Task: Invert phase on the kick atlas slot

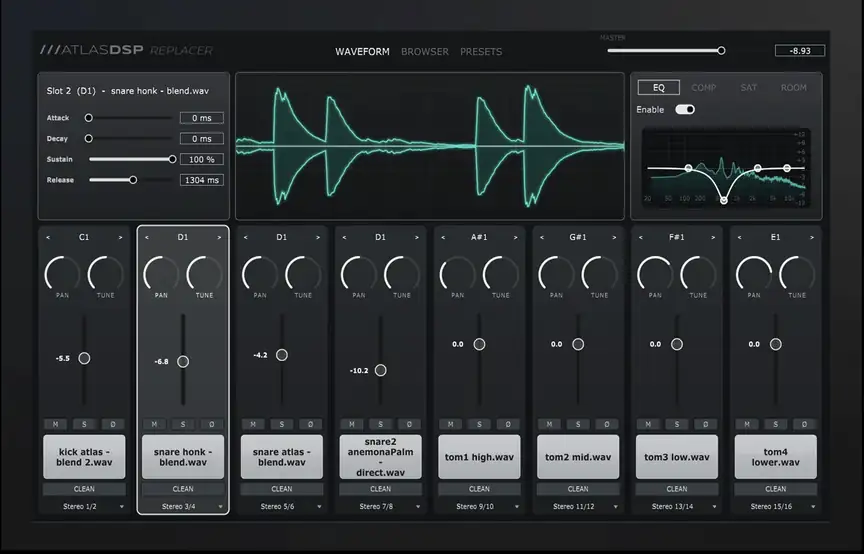Action: pyautogui.click(x=113, y=424)
